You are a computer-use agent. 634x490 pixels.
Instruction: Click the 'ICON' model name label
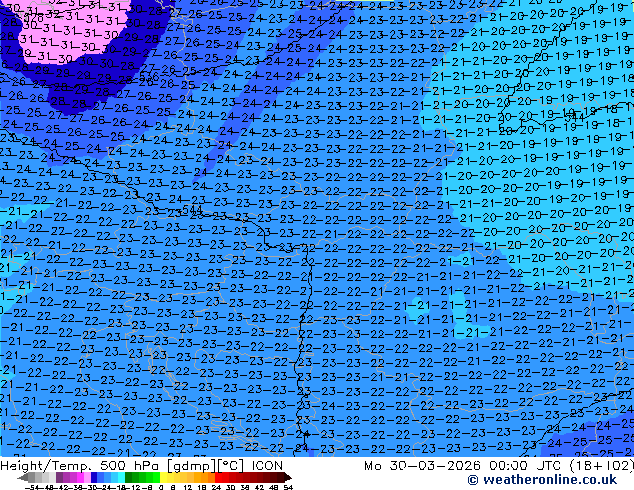[267, 466]
